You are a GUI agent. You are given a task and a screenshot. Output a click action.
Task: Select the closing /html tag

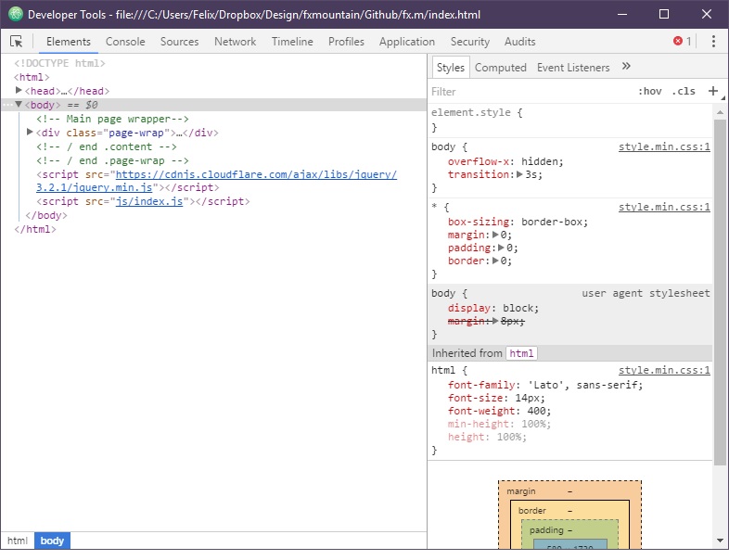pos(35,229)
